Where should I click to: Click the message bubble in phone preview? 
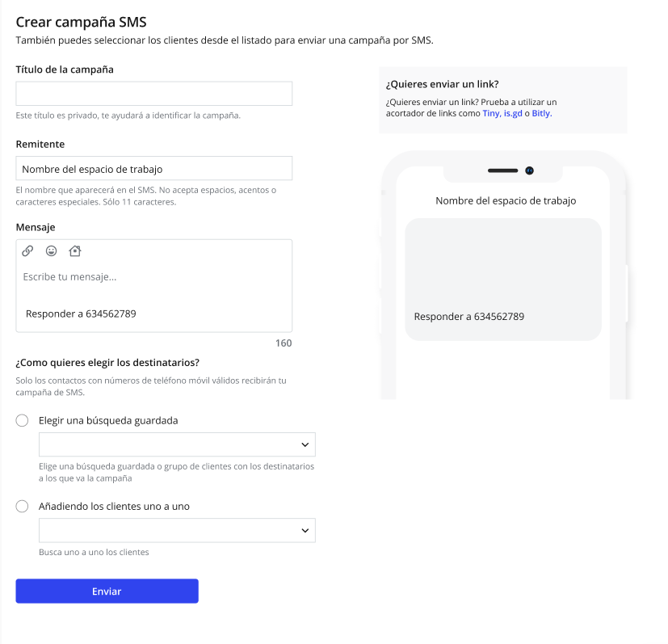point(502,279)
